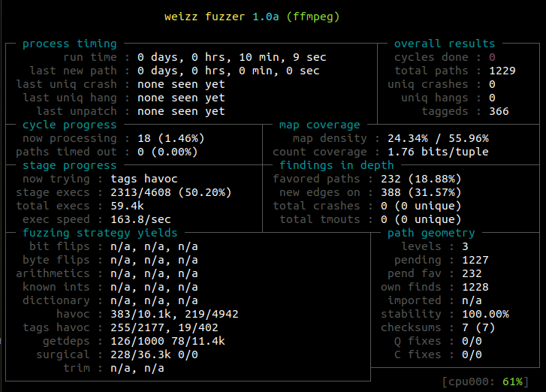This screenshot has height=392, width=546.
Task: Click the 'uniq crashes' label
Action: 428,84
